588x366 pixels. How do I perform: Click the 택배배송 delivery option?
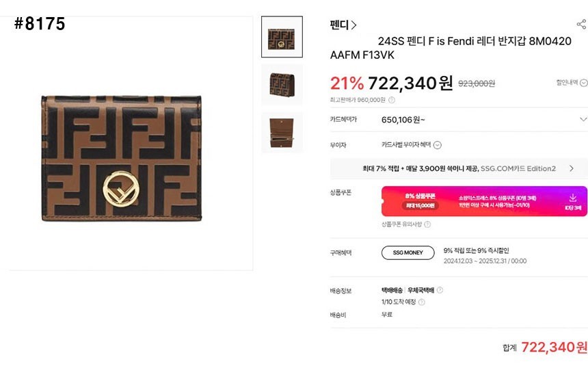[x=392, y=290]
